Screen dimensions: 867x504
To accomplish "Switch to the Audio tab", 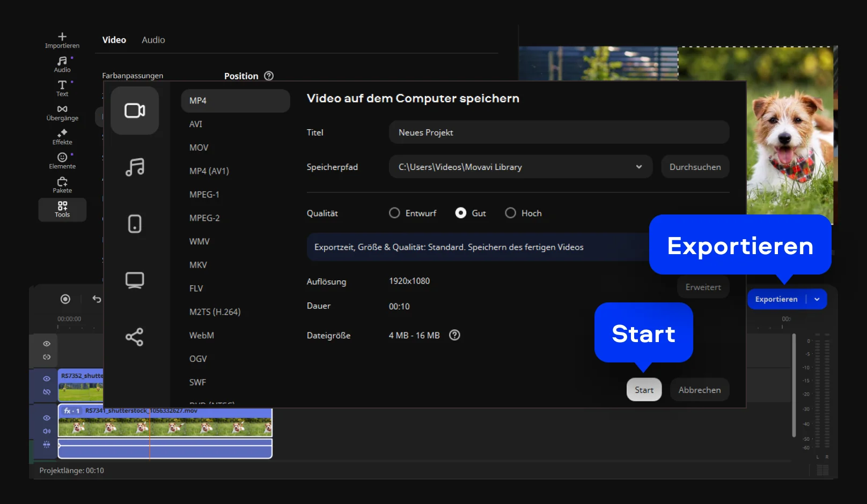I will [x=153, y=40].
